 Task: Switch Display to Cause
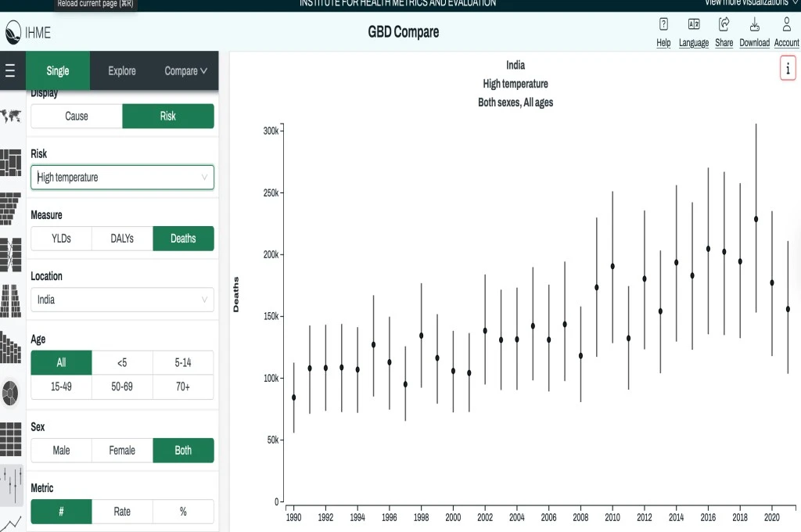pos(77,116)
